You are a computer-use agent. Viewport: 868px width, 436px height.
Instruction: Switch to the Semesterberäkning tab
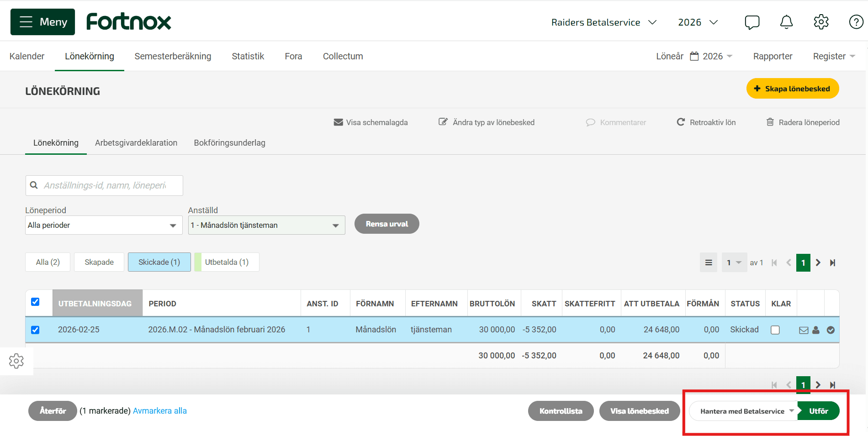tap(173, 56)
